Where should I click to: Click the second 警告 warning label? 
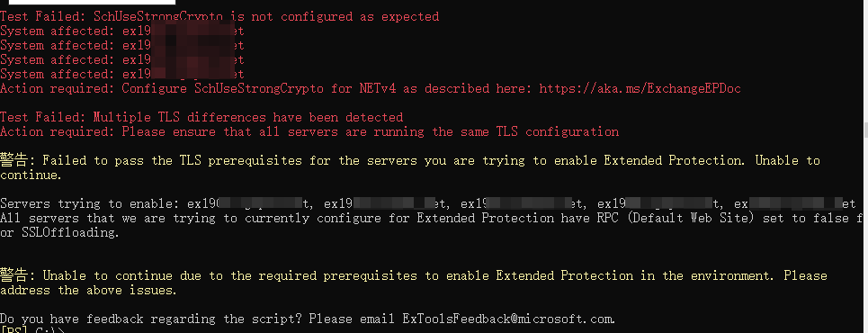pos(14,275)
